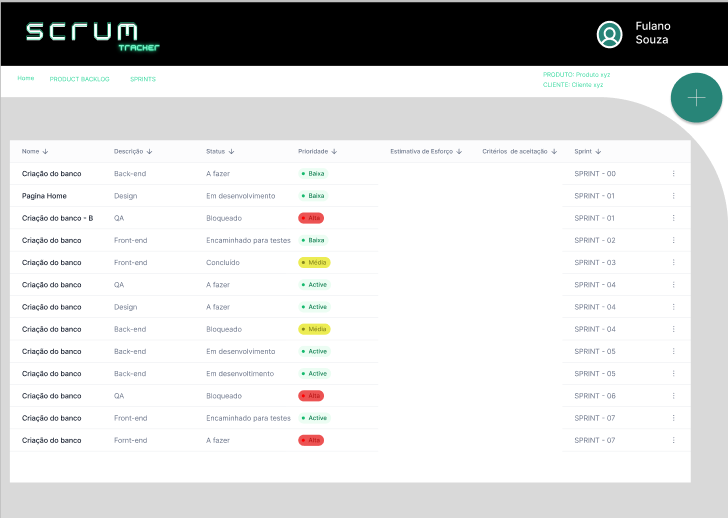The width and height of the screenshot is (728, 518).
Task: Click the Em desenvoltimento status cell
Action: 240,374
